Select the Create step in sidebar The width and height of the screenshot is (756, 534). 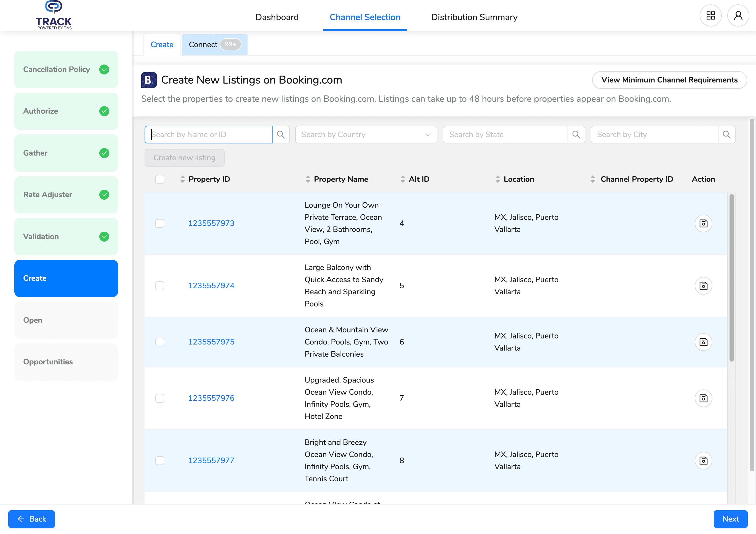pos(66,279)
